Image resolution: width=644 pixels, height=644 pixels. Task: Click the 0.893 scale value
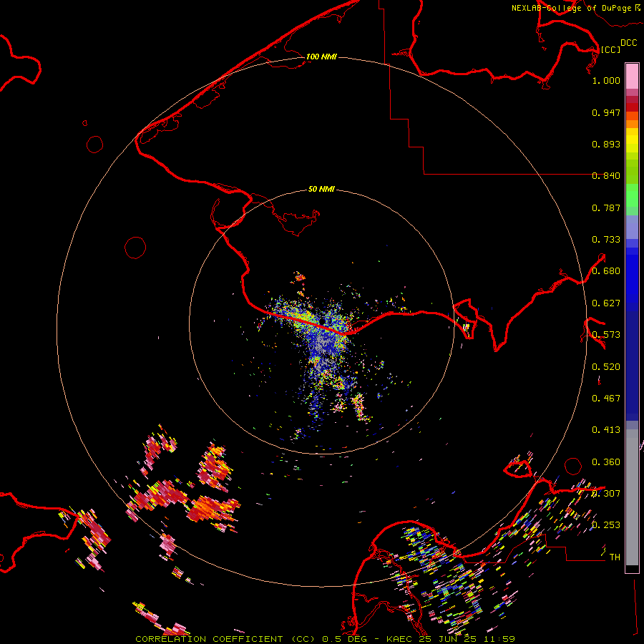606,144
